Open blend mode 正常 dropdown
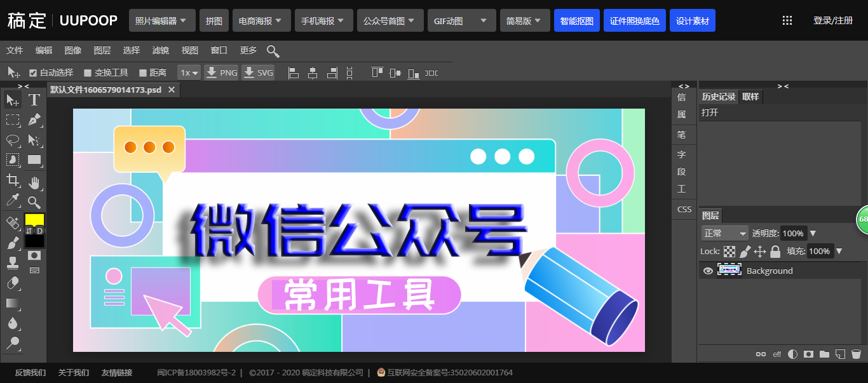Image resolution: width=868 pixels, height=383 pixels. (x=725, y=233)
